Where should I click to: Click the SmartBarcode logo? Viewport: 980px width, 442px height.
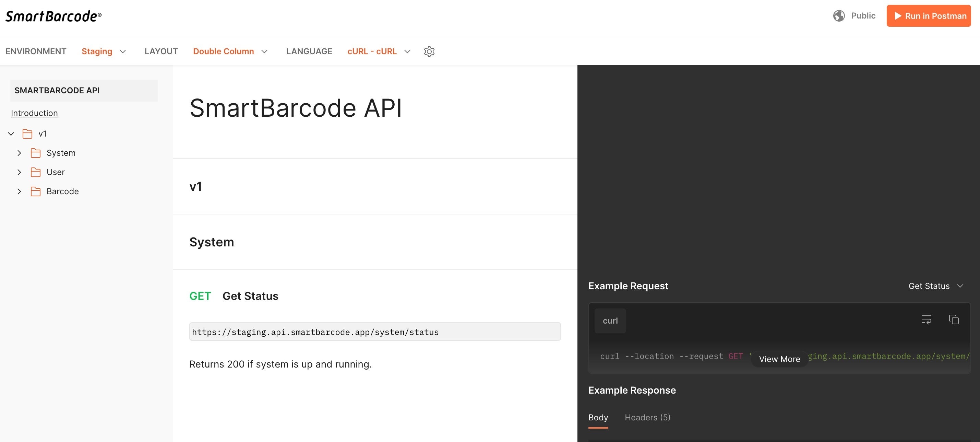pyautogui.click(x=53, y=16)
